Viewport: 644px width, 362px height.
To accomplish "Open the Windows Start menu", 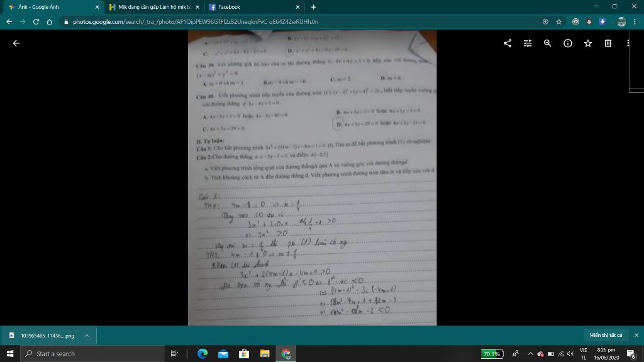I will pyautogui.click(x=10, y=353).
